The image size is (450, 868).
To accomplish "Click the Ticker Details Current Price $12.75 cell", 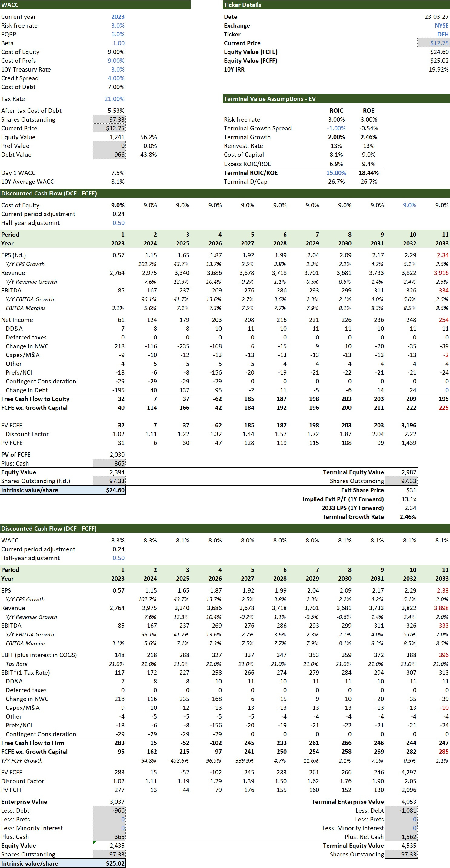I will point(434,43).
